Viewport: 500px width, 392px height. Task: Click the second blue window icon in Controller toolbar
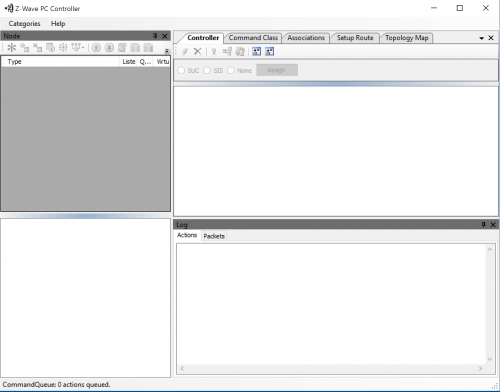[269, 52]
